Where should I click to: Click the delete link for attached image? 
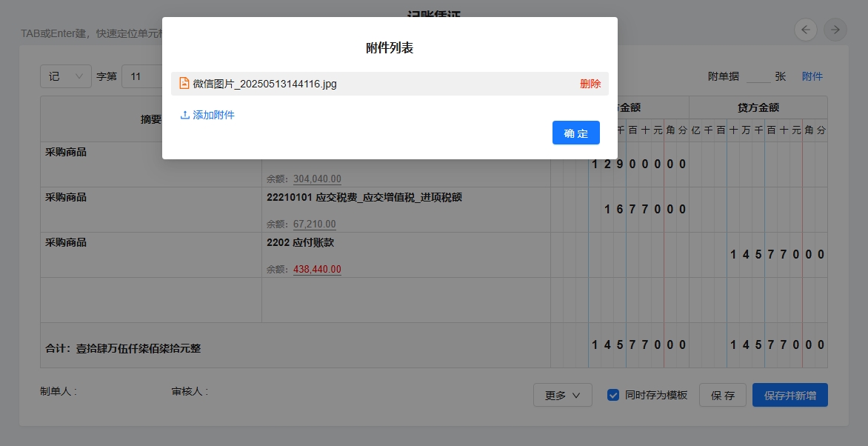[x=590, y=84]
